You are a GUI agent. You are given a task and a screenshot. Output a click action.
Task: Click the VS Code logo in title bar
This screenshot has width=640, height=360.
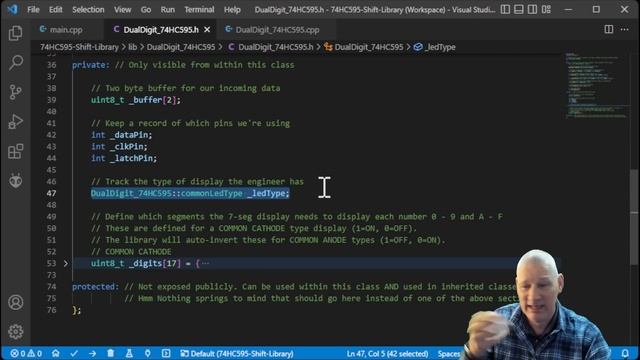click(12, 9)
